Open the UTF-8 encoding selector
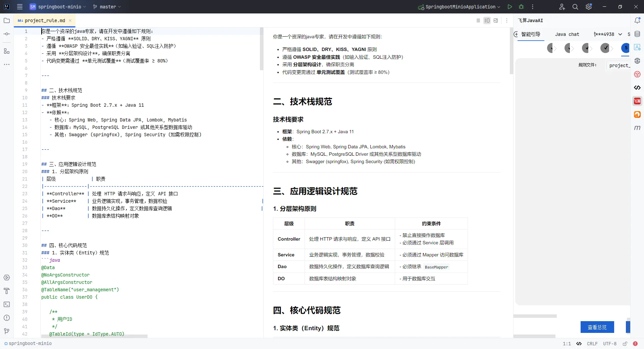644x349 pixels. pyautogui.click(x=609, y=344)
